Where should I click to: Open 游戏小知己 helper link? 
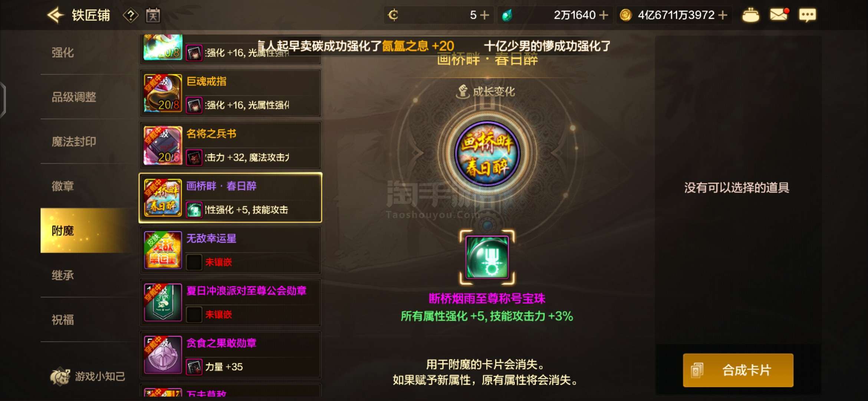click(x=88, y=376)
